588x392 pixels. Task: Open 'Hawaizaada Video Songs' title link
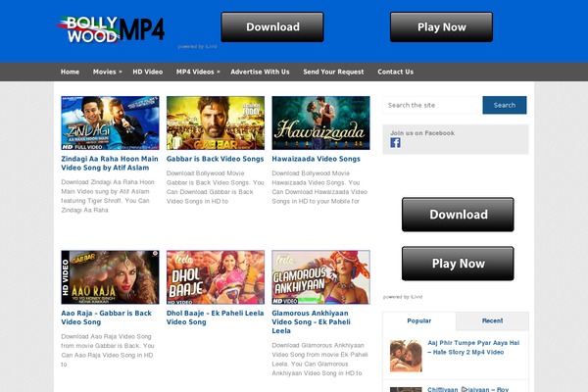click(x=316, y=159)
